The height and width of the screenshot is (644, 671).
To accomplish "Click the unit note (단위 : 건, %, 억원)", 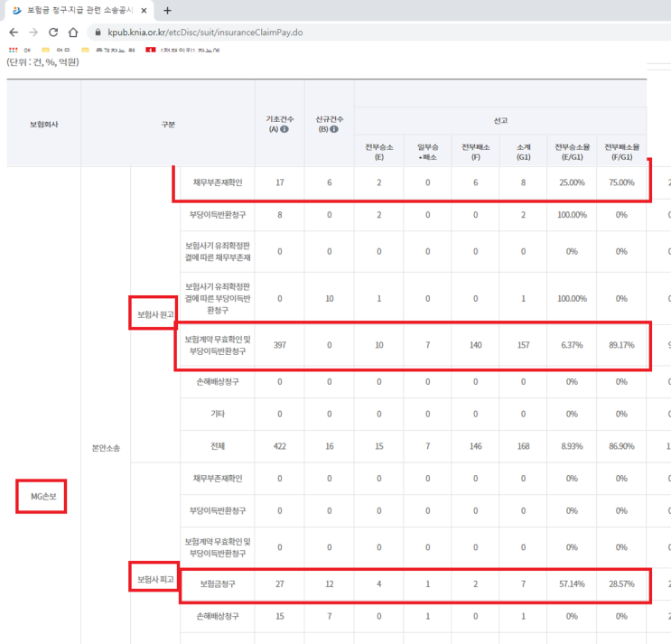I will [x=42, y=62].
